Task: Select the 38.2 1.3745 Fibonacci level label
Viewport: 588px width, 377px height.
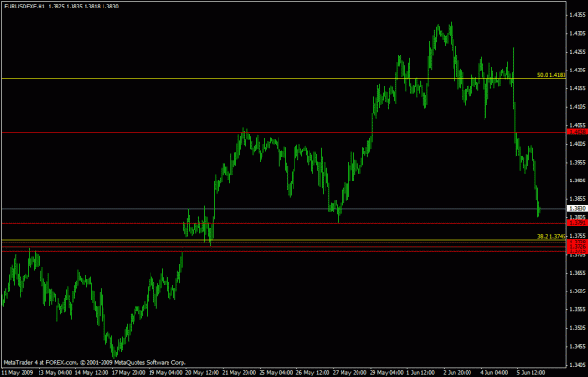Action: 551,237
